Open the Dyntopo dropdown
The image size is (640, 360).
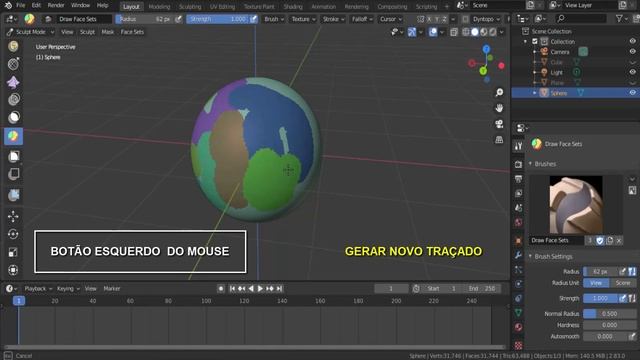486,19
